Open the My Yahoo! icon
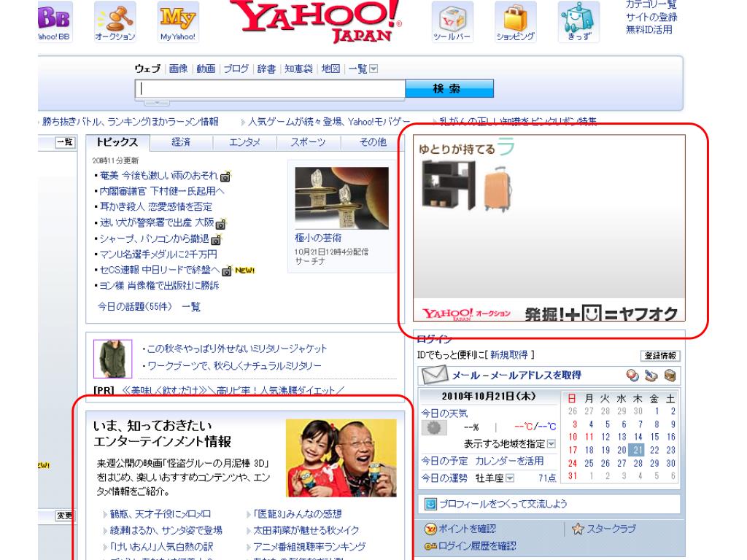The height and width of the screenshot is (560, 747). click(178, 21)
